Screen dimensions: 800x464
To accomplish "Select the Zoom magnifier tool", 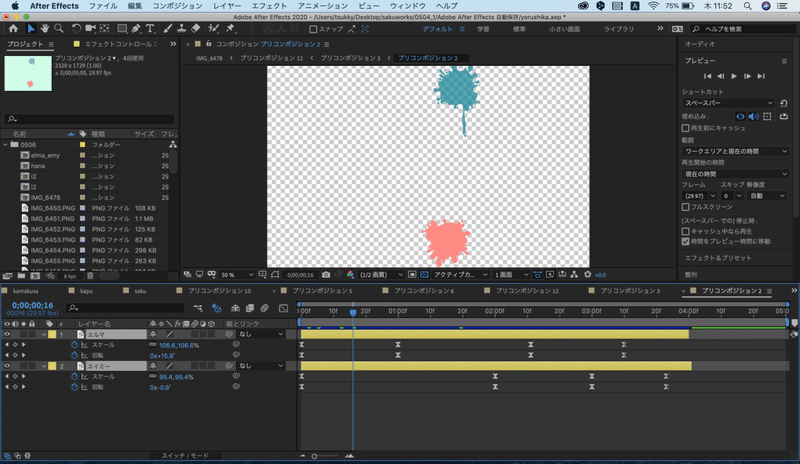I will pyautogui.click(x=59, y=29).
